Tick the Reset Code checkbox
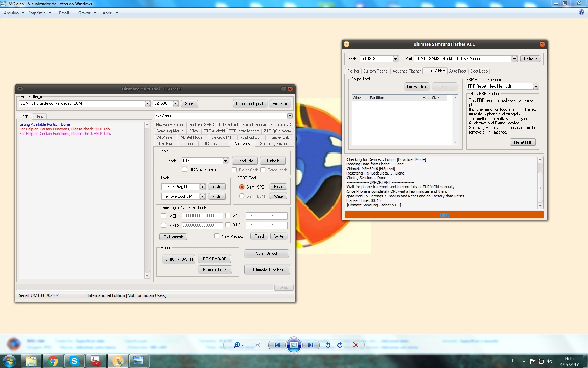 [234, 170]
